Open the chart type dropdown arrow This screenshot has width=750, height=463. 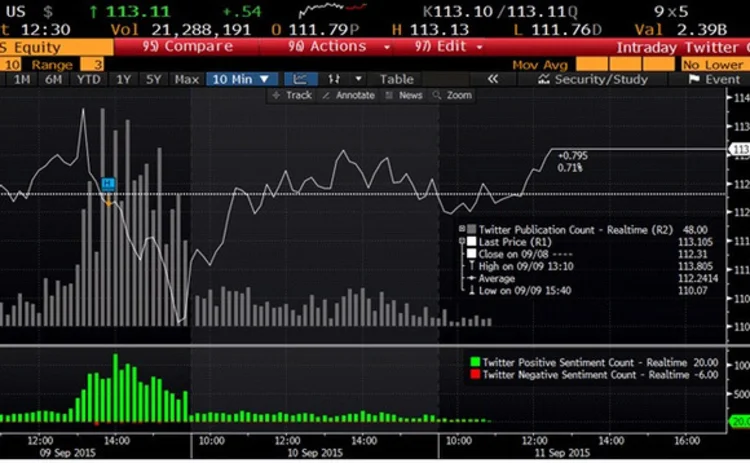(x=358, y=79)
